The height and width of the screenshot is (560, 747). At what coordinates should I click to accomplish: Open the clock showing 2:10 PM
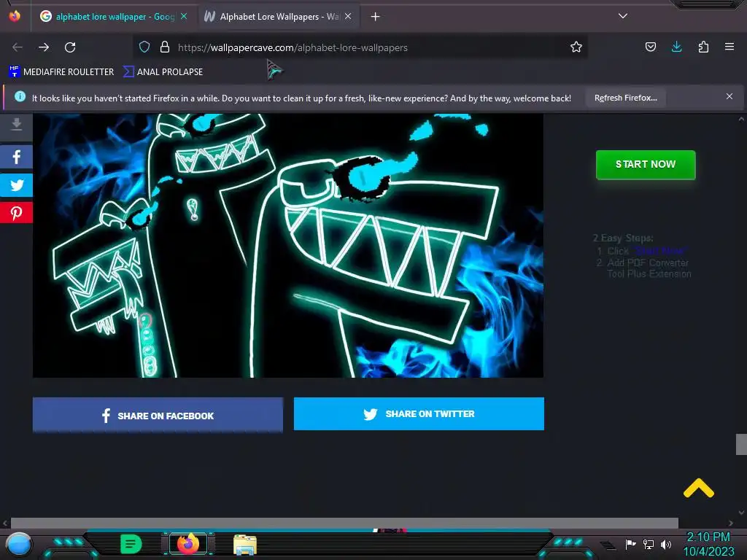pyautogui.click(x=708, y=544)
